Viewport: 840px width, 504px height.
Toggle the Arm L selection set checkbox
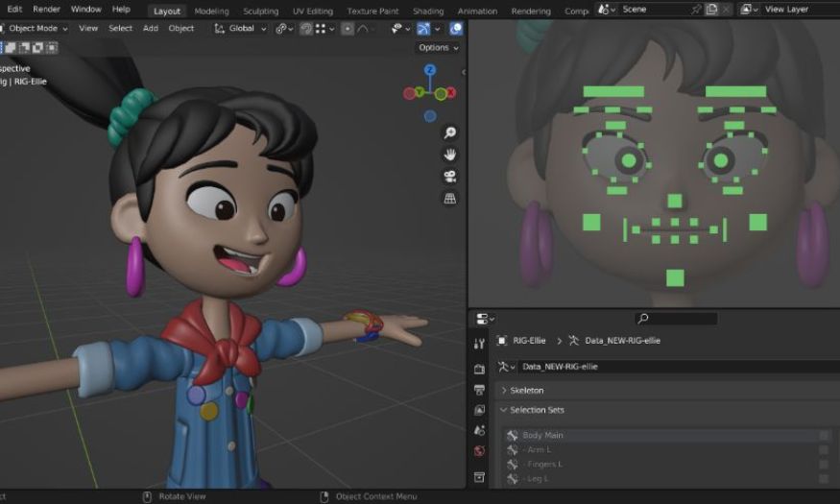(x=824, y=450)
